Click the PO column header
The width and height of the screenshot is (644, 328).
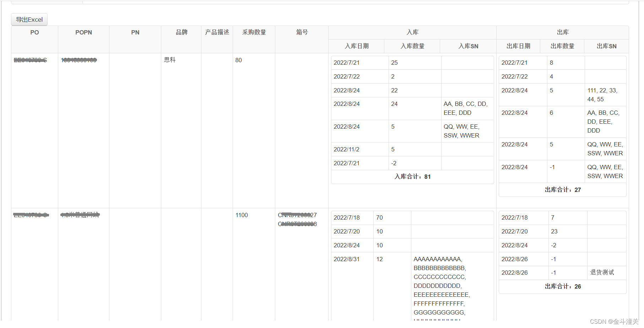pyautogui.click(x=34, y=32)
